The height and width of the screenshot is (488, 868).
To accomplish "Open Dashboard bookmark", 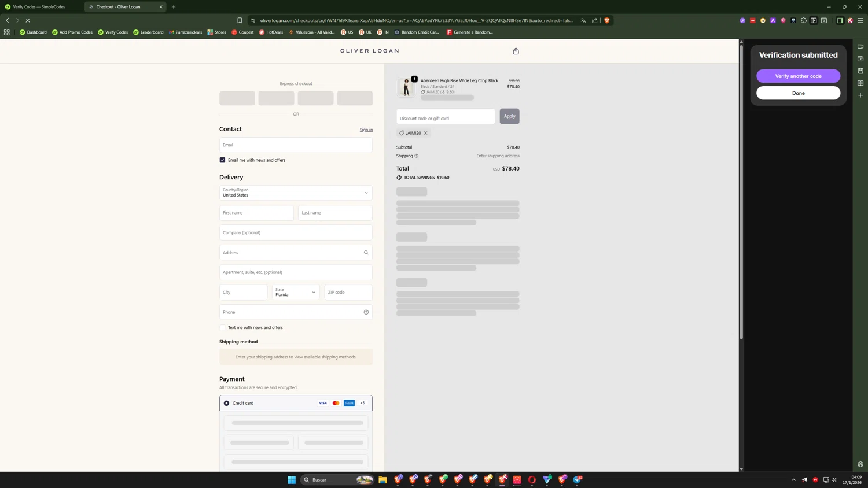I will pos(33,32).
